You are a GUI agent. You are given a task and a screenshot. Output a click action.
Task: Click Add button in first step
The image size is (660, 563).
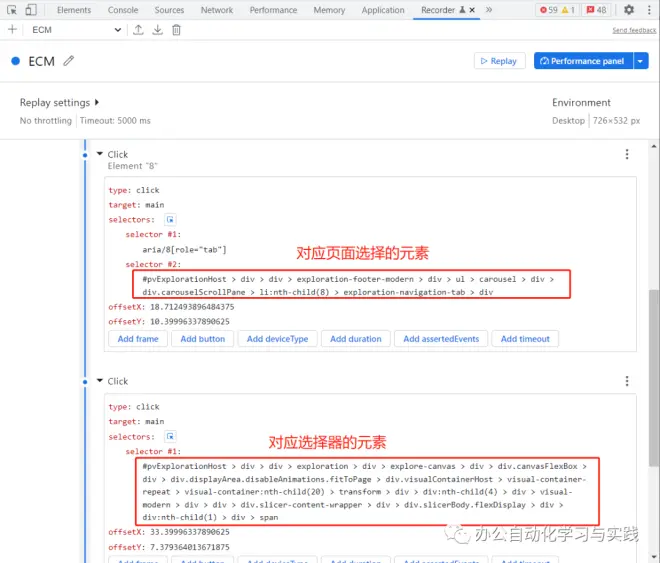[202, 339]
